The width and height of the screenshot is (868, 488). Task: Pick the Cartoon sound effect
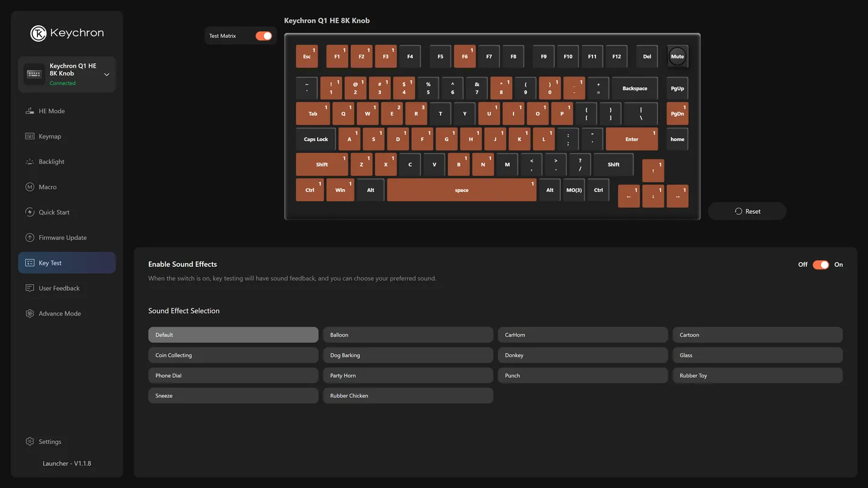point(758,335)
